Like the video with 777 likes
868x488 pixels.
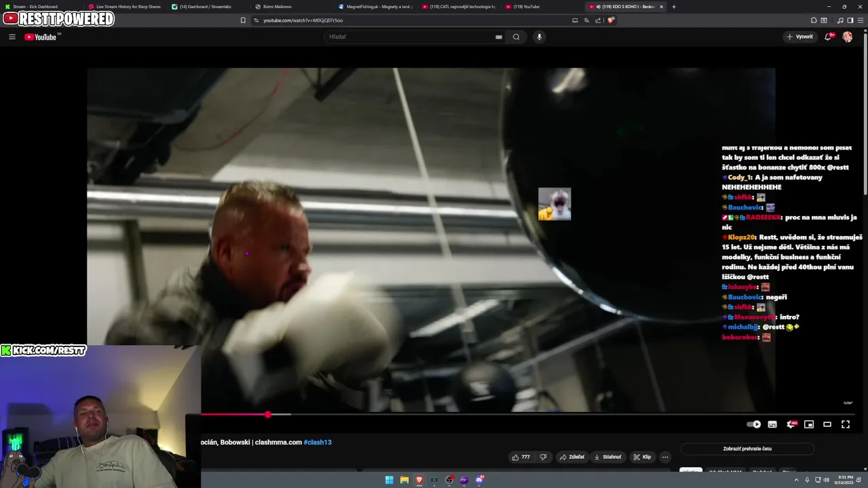click(521, 457)
